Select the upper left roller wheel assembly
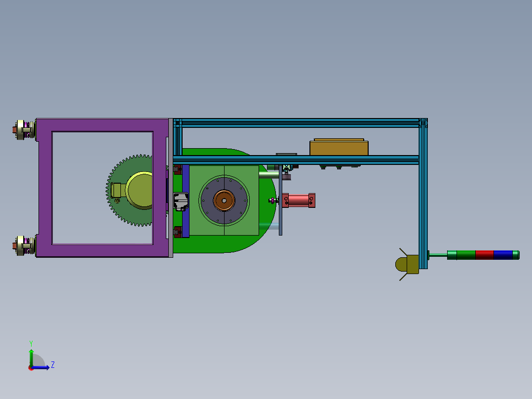The width and height of the screenshot is (532, 399). (x=24, y=129)
